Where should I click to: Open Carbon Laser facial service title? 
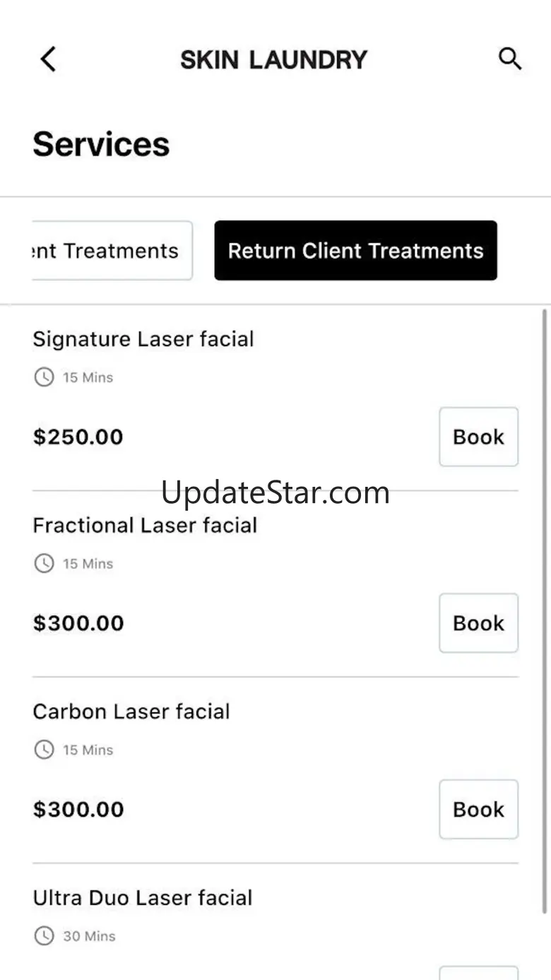click(x=131, y=712)
